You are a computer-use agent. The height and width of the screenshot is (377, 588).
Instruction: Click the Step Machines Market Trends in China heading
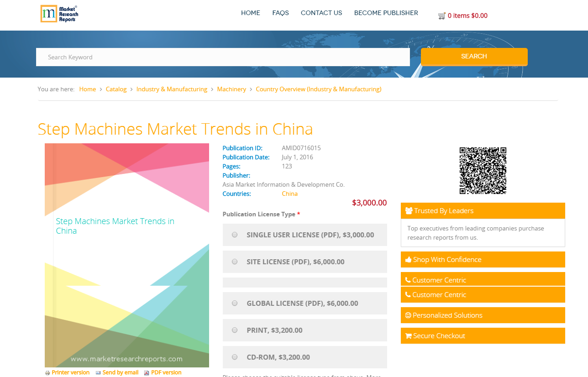pyautogui.click(x=175, y=129)
